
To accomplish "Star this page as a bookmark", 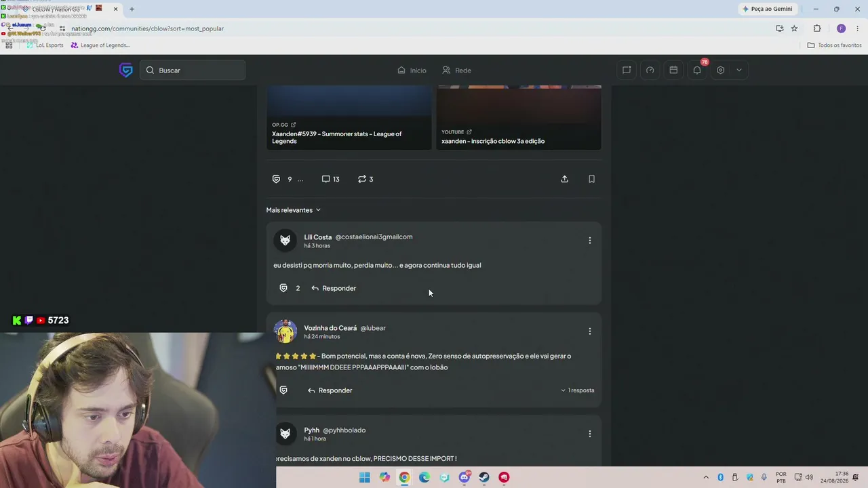I will click(794, 28).
